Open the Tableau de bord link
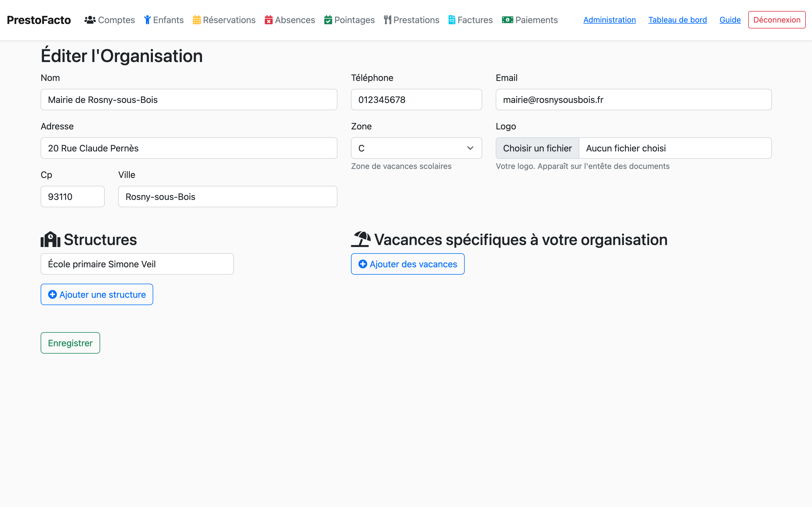This screenshot has width=812, height=507. (677, 20)
